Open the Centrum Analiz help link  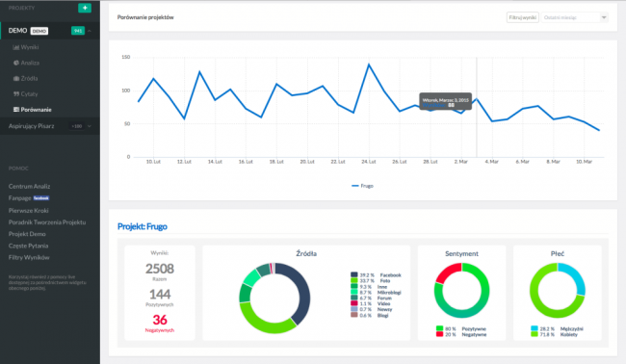click(x=29, y=187)
